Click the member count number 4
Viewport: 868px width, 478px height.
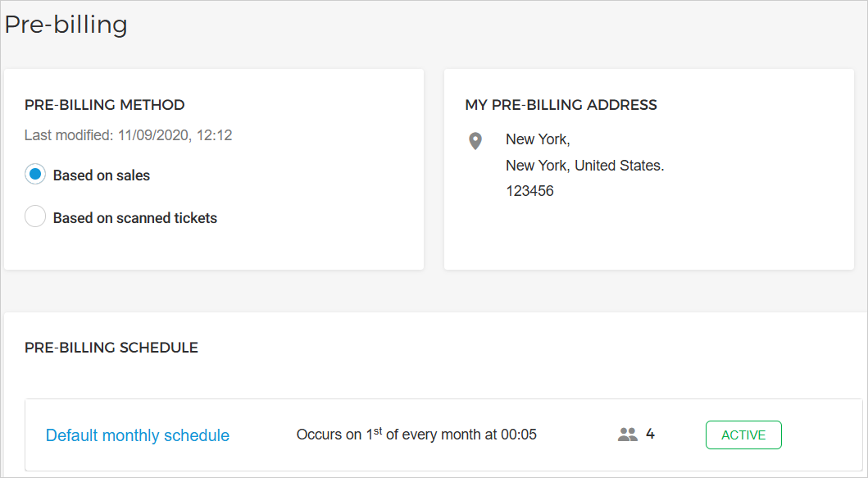pyautogui.click(x=650, y=434)
